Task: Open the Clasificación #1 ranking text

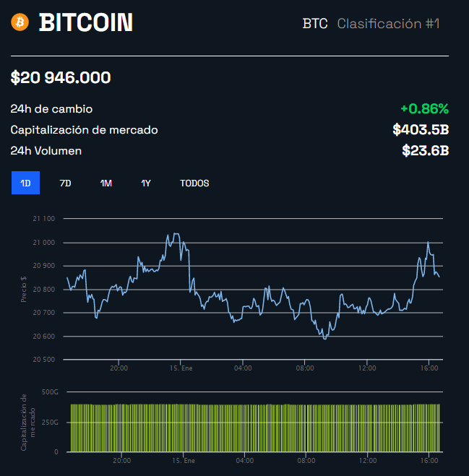Action: coord(388,24)
